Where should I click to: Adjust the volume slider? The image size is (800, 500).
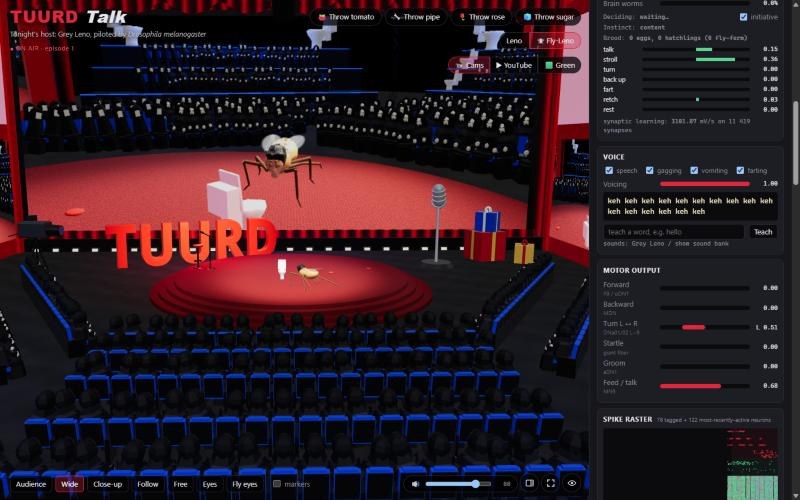tap(458, 484)
